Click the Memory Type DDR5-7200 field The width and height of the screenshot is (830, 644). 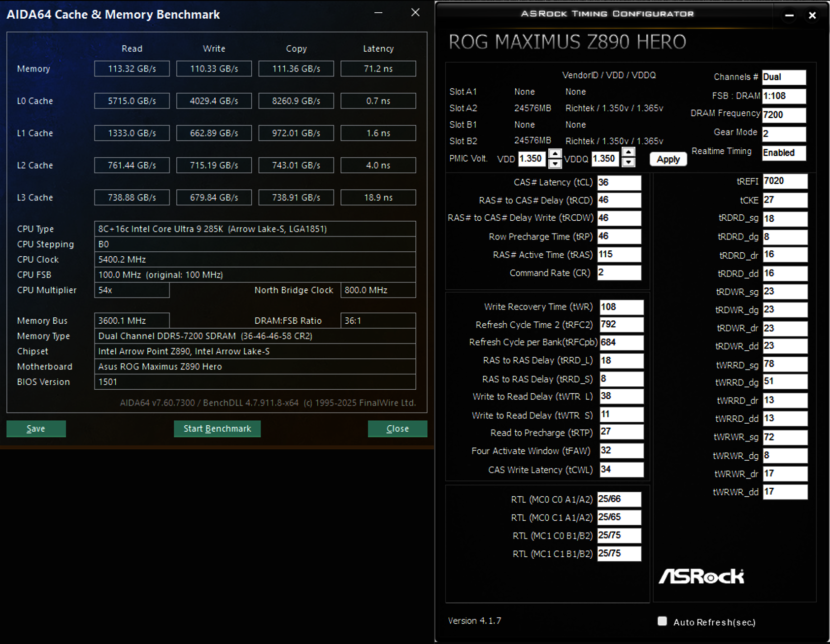(255, 336)
